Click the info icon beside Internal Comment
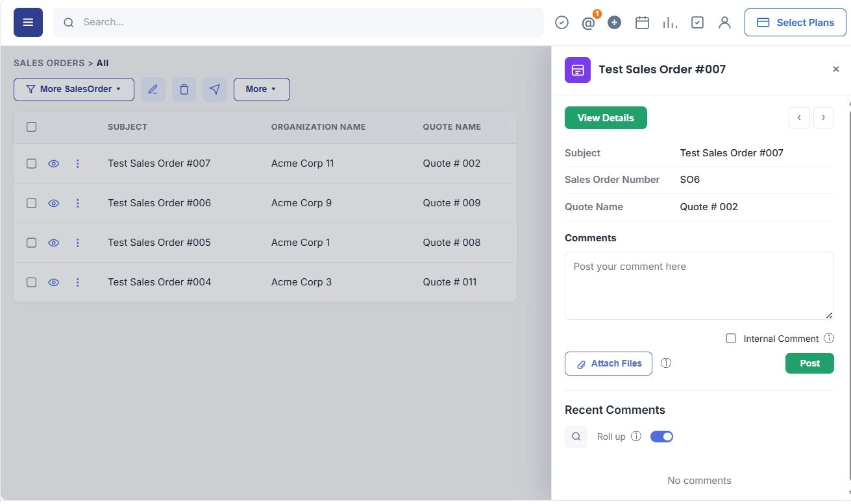851x504 pixels. [829, 339]
